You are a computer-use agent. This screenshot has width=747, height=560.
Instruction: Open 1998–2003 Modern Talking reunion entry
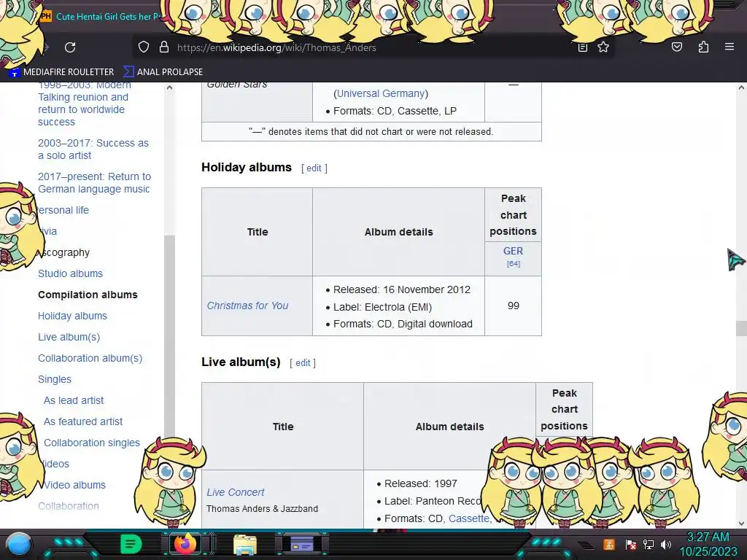[84, 104]
